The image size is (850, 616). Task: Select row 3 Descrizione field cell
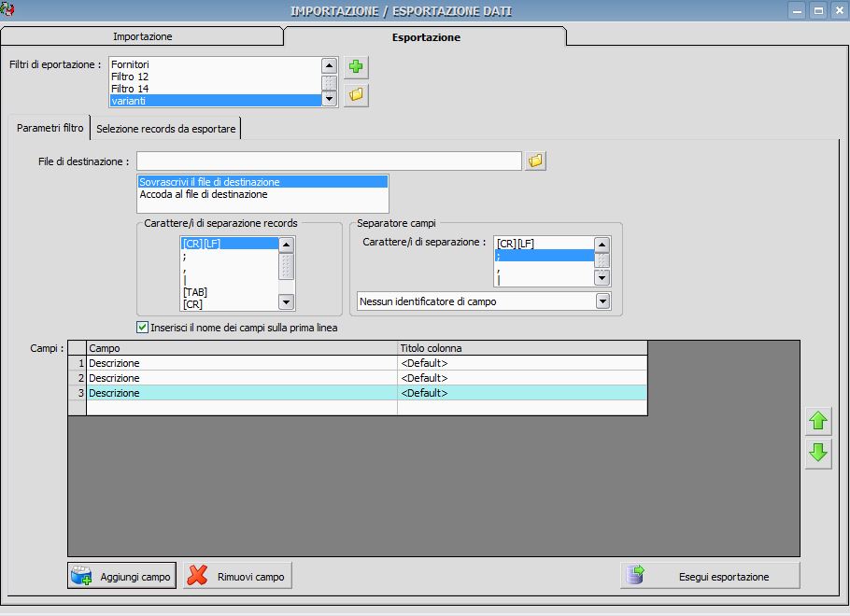point(242,393)
